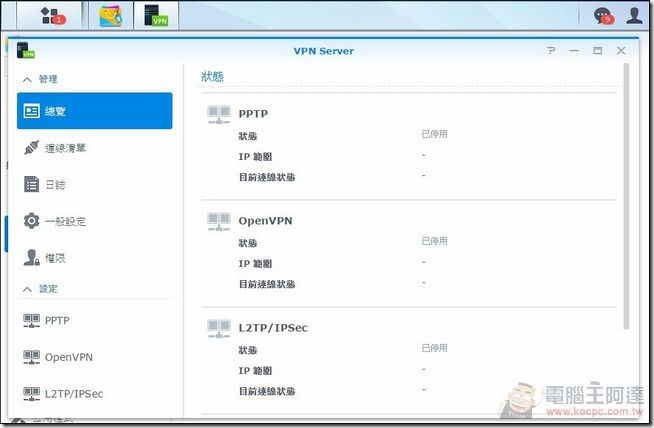Screen dimensions: 654x428
Task: Click the OpenVPN heading in status panel
Action: click(x=265, y=221)
